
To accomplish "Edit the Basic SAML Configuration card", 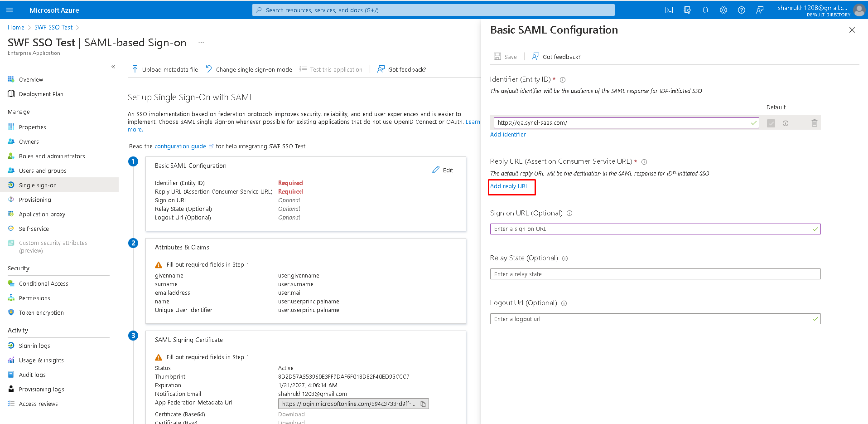I will [x=443, y=170].
